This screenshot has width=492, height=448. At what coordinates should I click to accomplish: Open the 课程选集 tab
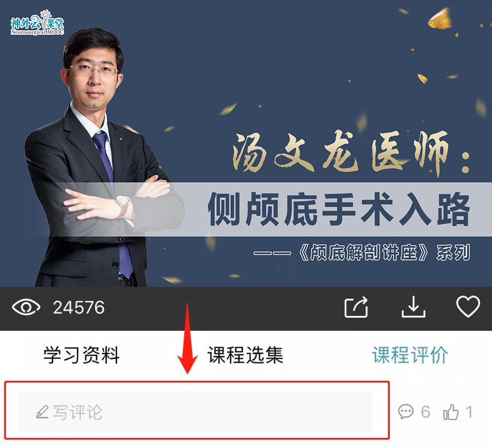pos(245,355)
